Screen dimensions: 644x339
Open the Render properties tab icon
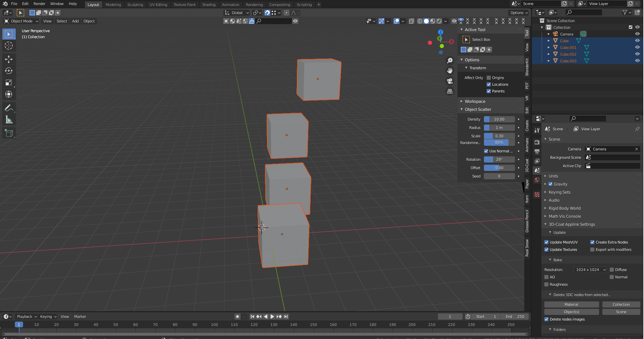pos(537,142)
